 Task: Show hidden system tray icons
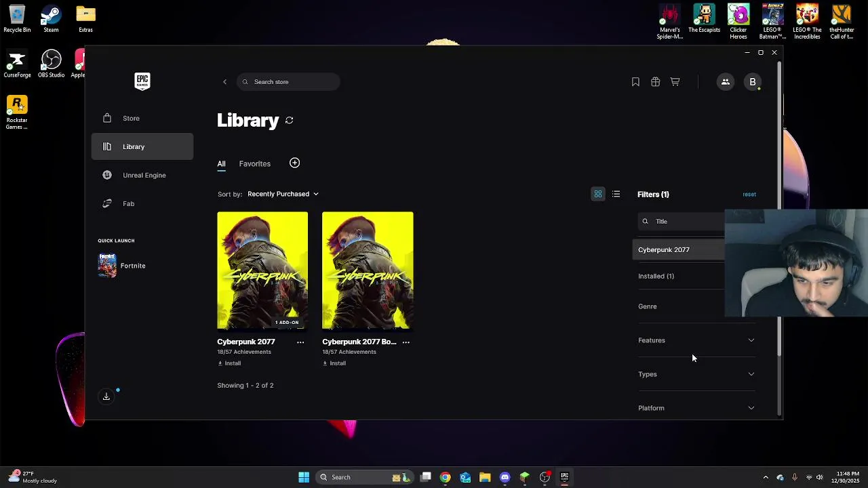point(766,477)
